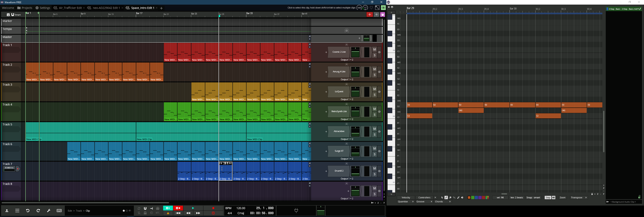Image resolution: width=644 pixels, height=217 pixels.
Task: Select the eraser tool in MIDI editor
Action: (x=450, y=198)
